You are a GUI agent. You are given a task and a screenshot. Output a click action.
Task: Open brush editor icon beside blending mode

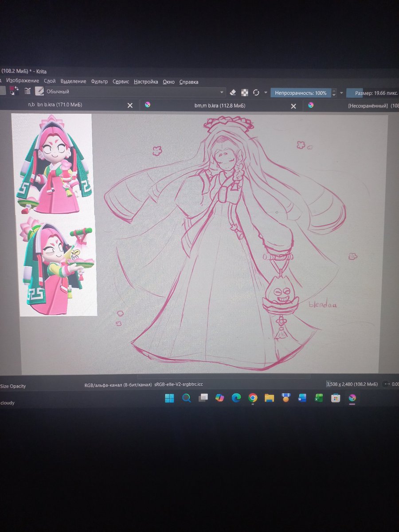tap(39, 91)
